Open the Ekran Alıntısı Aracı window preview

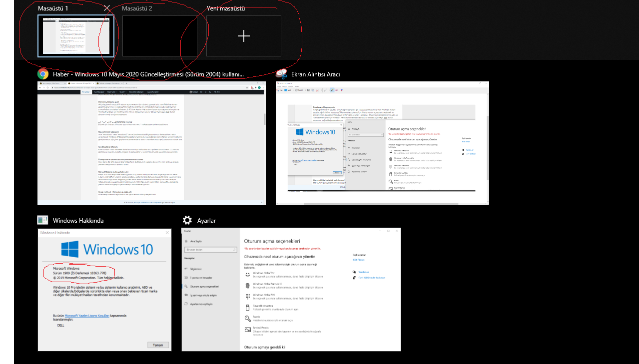pyautogui.click(x=382, y=143)
